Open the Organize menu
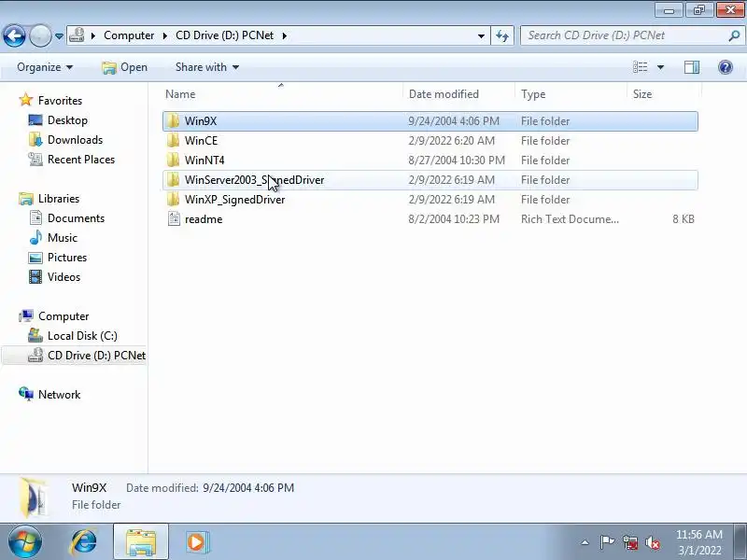Image resolution: width=747 pixels, height=560 pixels. point(45,67)
